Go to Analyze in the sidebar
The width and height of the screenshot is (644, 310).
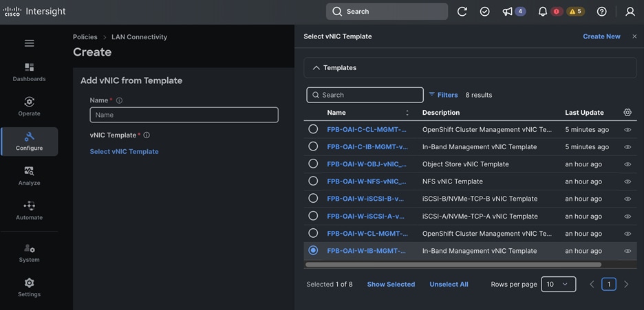29,176
